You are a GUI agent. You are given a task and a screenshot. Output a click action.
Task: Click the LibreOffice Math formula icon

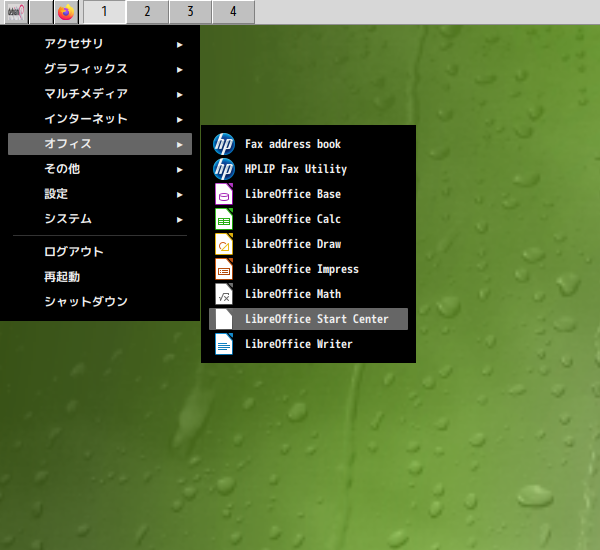point(224,294)
